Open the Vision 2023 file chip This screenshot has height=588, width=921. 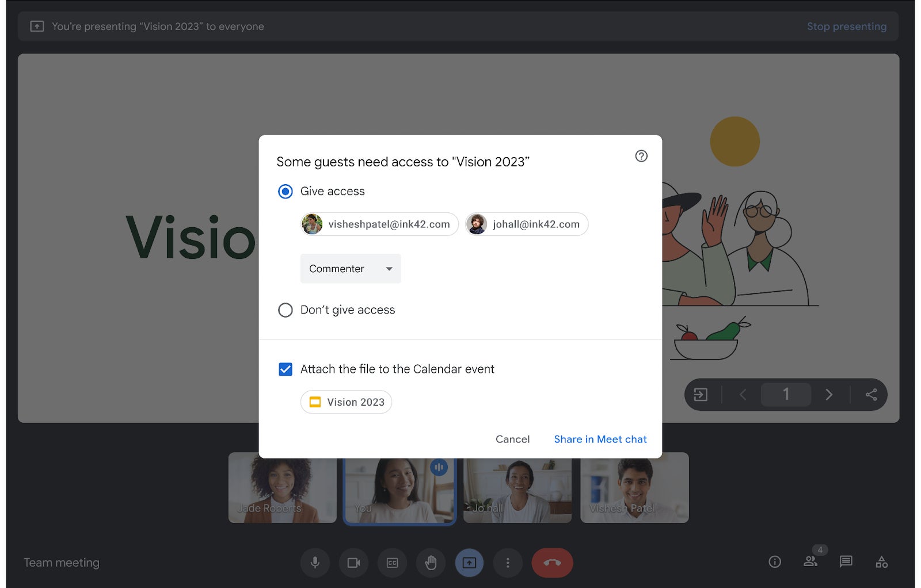point(346,402)
